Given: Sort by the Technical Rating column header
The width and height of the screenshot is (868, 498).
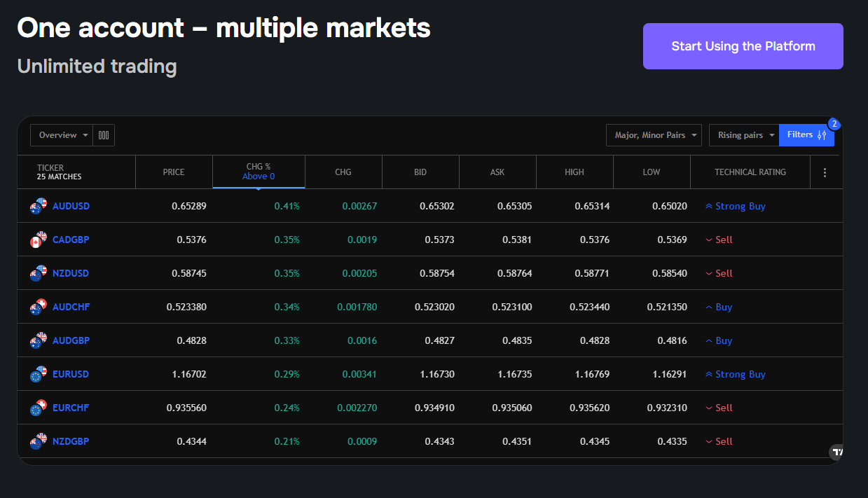Looking at the screenshot, I should click(x=750, y=172).
